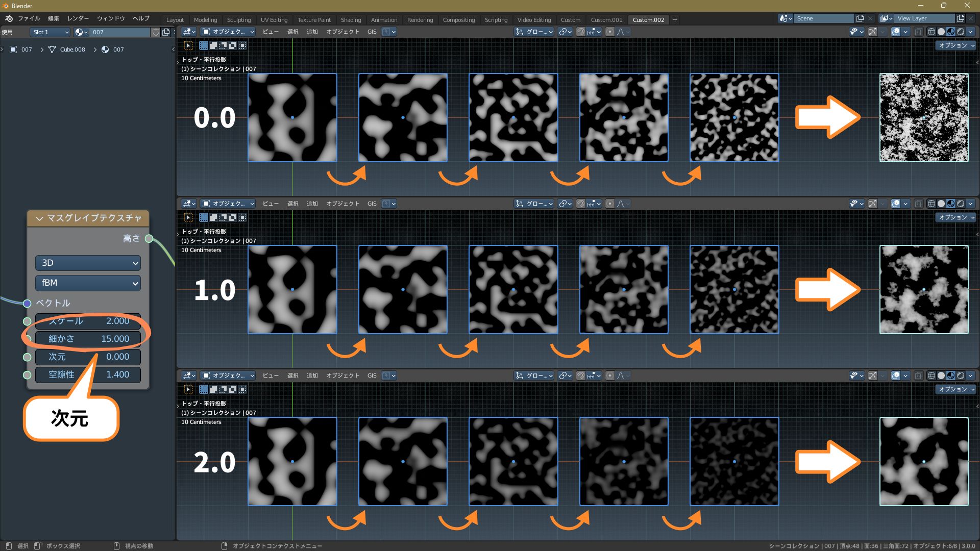Collapse the マスグレイテクスチャ node

[39, 218]
